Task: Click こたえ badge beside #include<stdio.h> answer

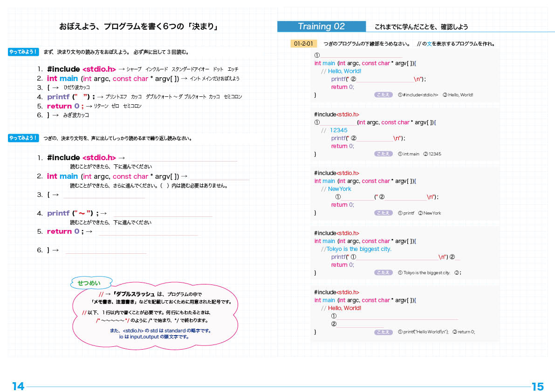Action: pos(383,95)
